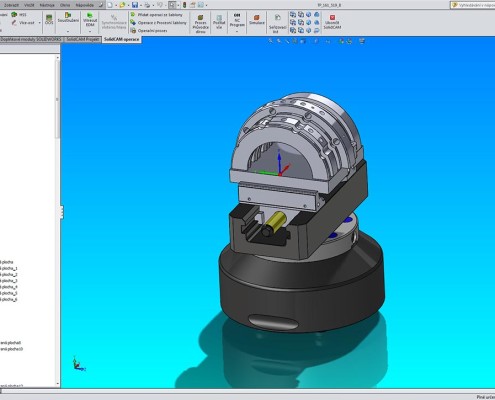
Task: Click the New document icon
Action: pos(110,5)
